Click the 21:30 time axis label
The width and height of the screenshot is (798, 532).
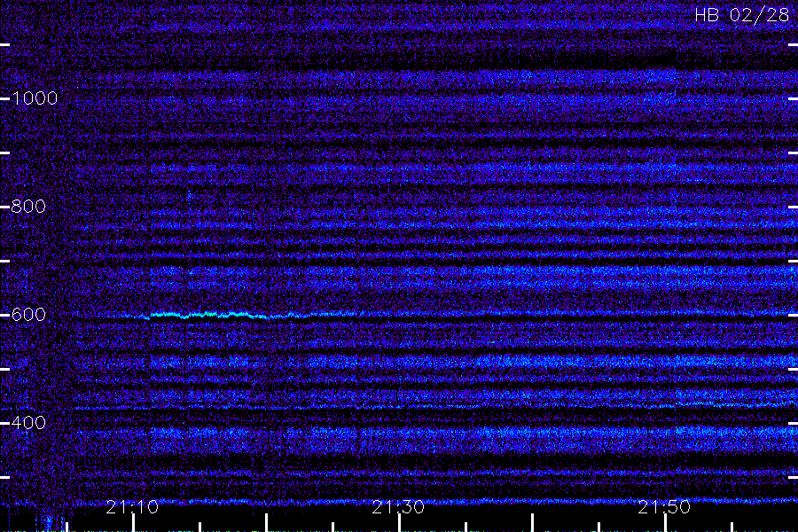[398, 507]
